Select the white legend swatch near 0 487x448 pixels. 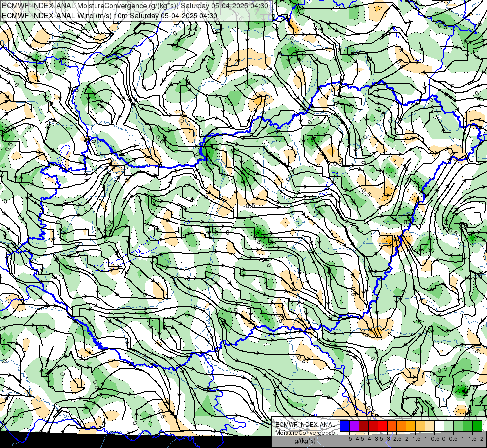click(439, 426)
